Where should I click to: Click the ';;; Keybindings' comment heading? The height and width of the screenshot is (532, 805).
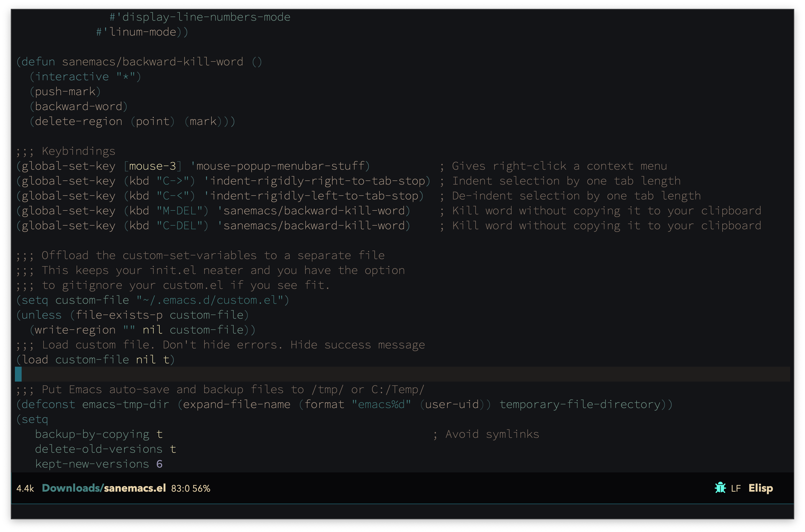66,151
